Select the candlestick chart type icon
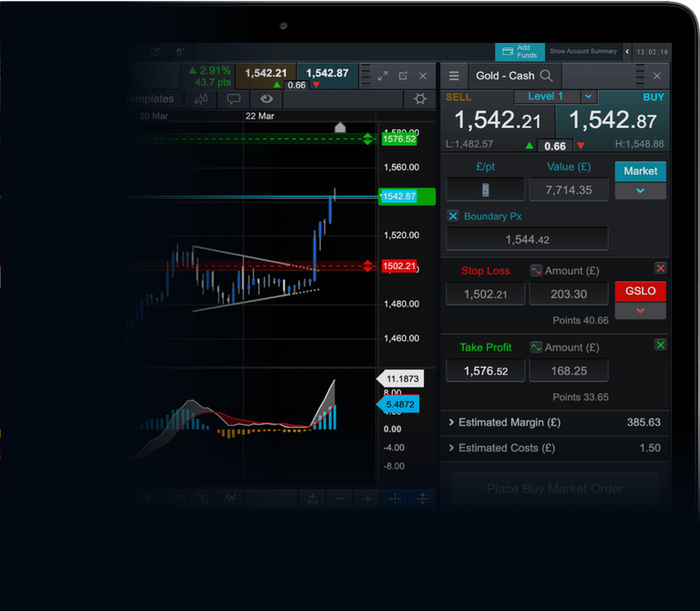This screenshot has height=611, width=700. coord(201,99)
